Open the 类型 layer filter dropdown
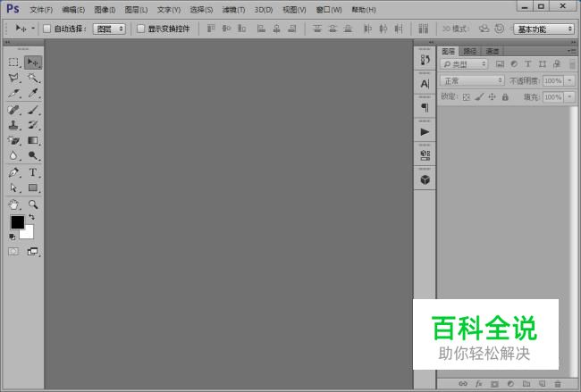The image size is (581, 392). [x=464, y=64]
